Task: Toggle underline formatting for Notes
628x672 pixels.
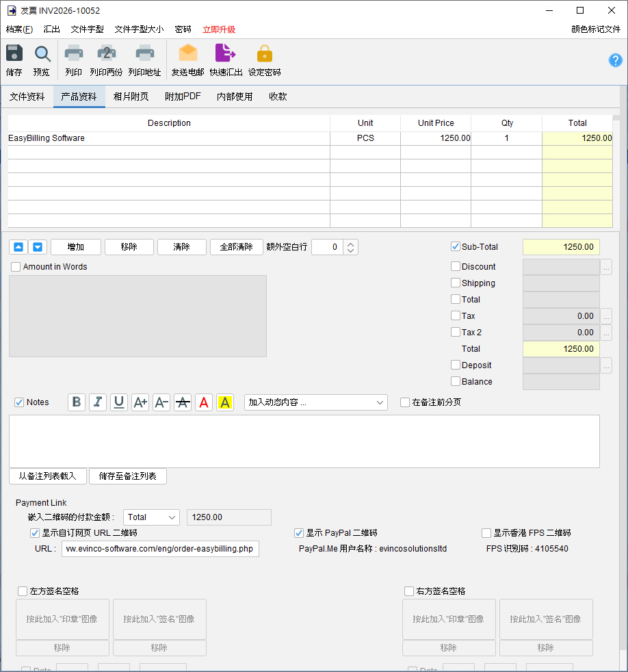Action: pos(119,402)
